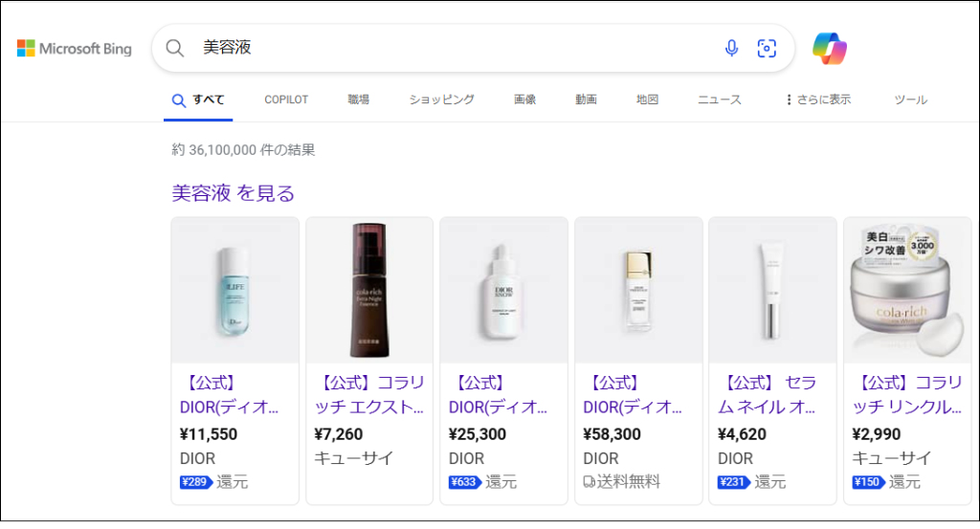Viewport: 980px width, 529px height.
Task: Click the price ¥7,260
Action: [339, 434]
